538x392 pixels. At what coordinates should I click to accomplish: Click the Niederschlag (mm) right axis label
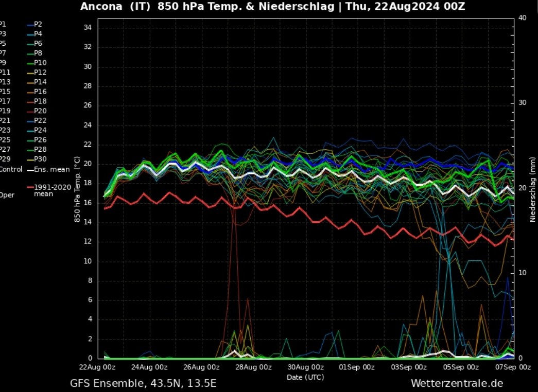533,188
